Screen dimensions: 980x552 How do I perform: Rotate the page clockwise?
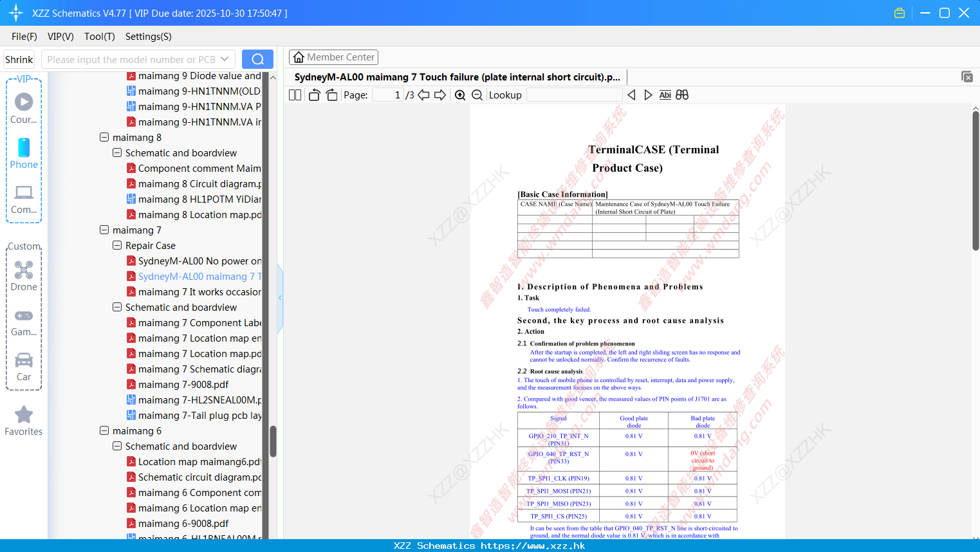point(331,95)
